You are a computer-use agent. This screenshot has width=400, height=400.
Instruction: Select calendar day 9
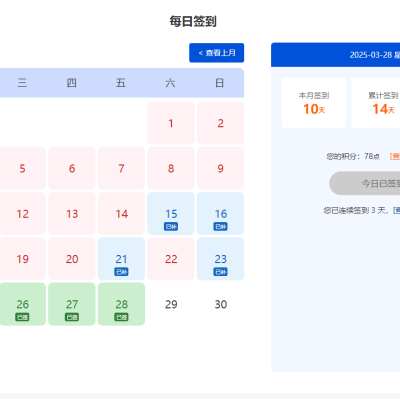pos(220,168)
